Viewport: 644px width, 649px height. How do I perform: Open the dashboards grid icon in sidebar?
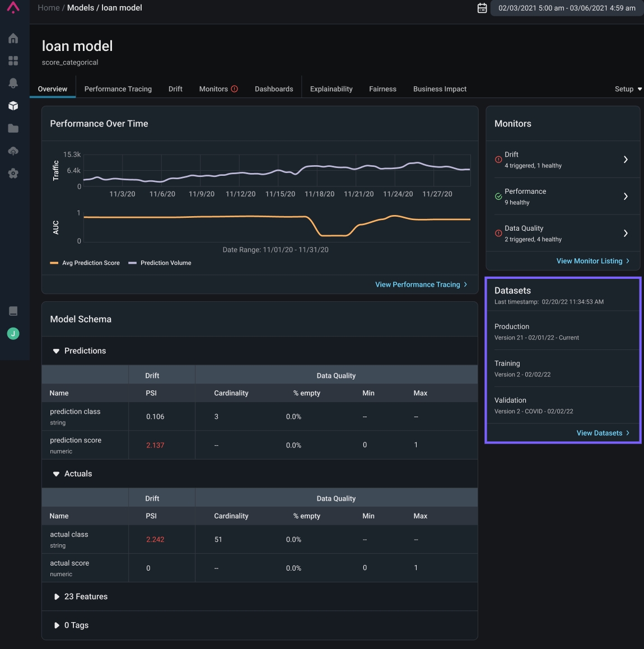pyautogui.click(x=13, y=60)
